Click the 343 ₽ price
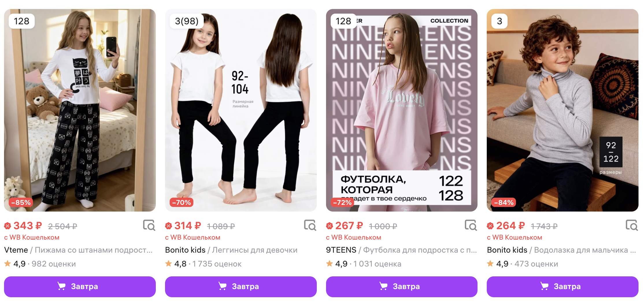Screen dimensions: 644x303 point(28,226)
